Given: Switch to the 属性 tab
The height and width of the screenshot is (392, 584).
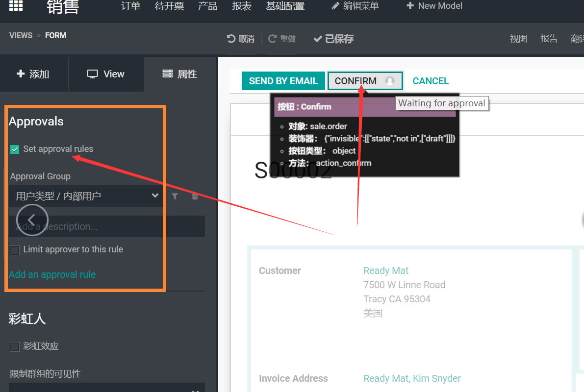Looking at the screenshot, I should 180,74.
